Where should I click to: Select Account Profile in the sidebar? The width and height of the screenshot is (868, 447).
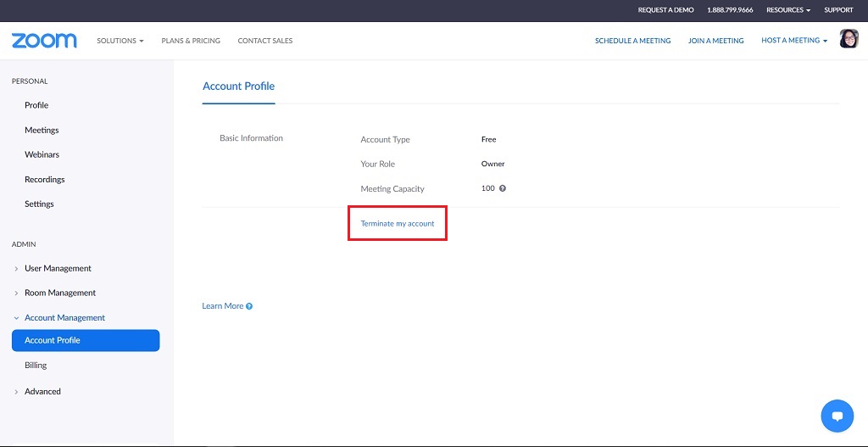(x=86, y=340)
